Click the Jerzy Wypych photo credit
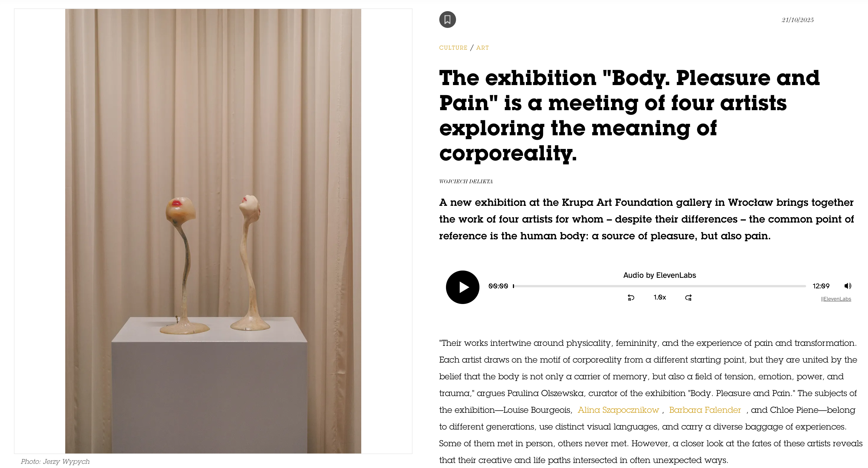This screenshot has width=868, height=468. (x=55, y=461)
